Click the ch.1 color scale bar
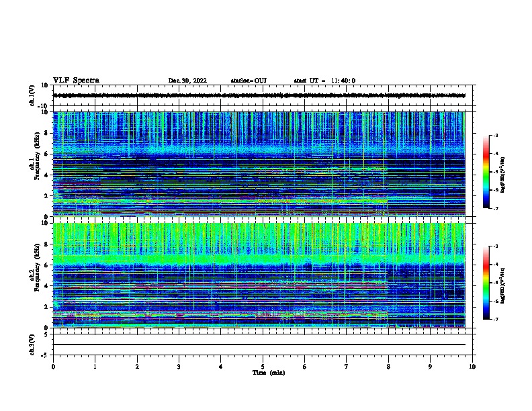The width and height of the screenshot is (532, 411). click(486, 172)
